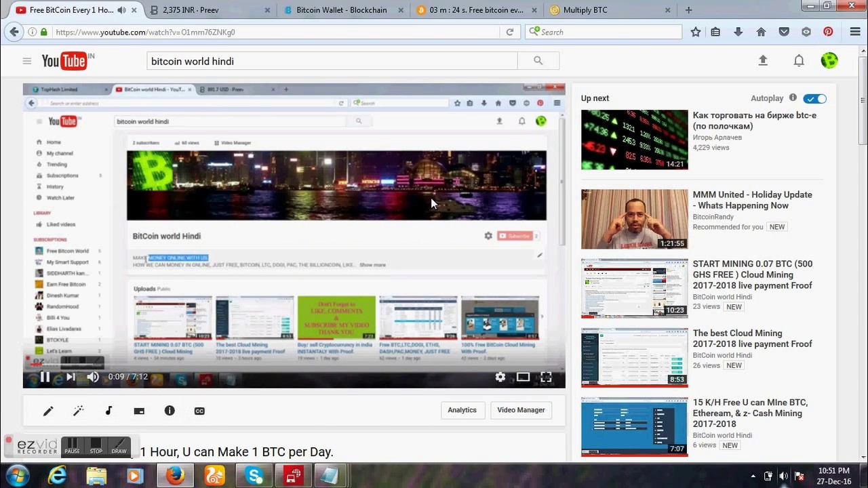Open Russian btc-e trading video thumbnail
This screenshot has height=488, width=868.
click(x=634, y=140)
